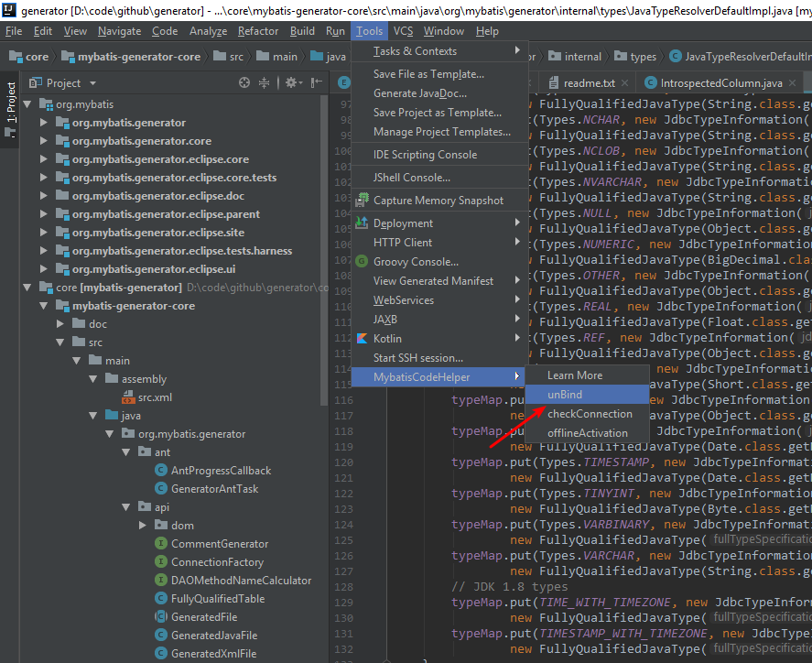Viewport: 812px width, 663px height.
Task: Collapse the ant package
Action: coord(125,451)
